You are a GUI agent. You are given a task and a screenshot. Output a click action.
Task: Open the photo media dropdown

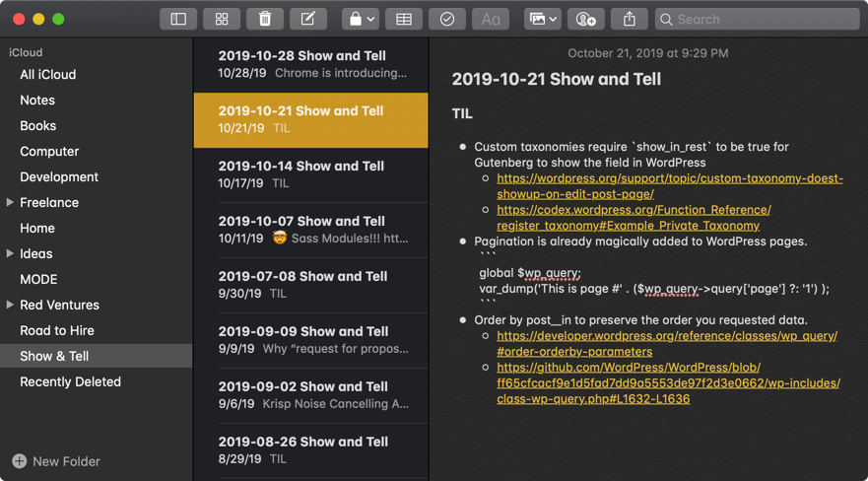point(543,20)
